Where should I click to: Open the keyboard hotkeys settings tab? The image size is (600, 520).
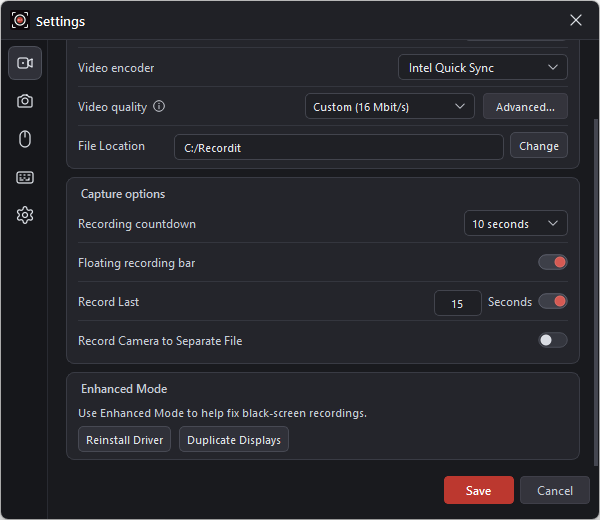[x=25, y=177]
